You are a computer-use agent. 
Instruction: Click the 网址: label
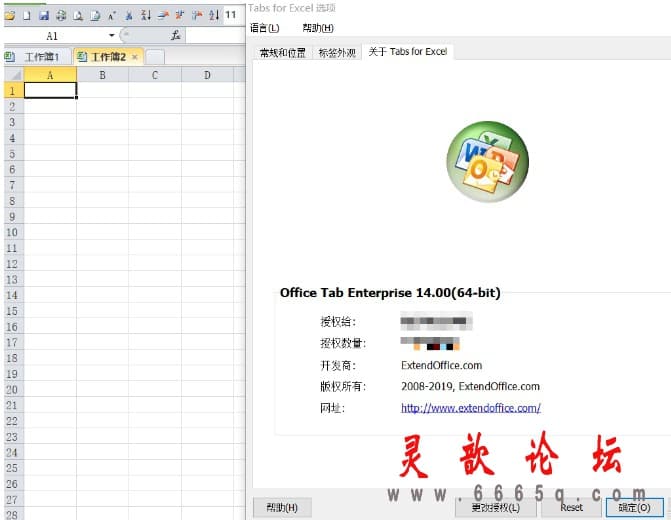click(333, 408)
